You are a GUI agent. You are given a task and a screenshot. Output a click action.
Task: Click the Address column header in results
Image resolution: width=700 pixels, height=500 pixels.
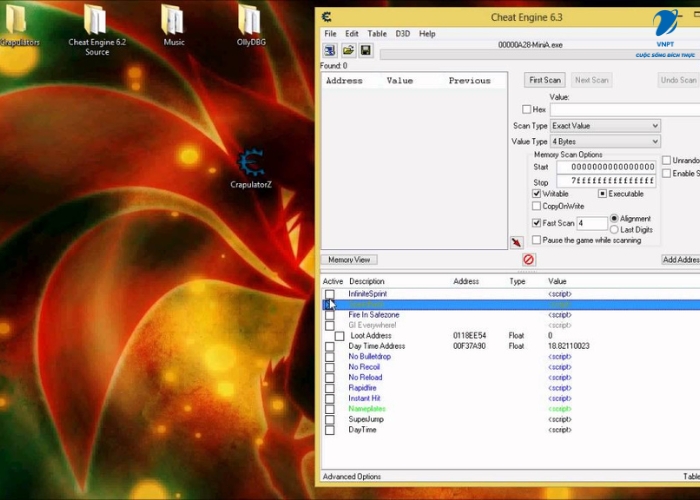tap(344, 81)
